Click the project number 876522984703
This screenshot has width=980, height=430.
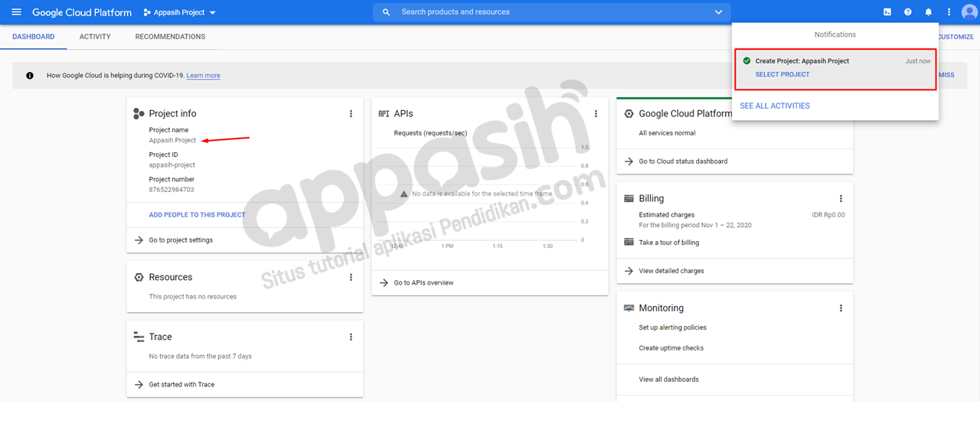click(x=171, y=190)
